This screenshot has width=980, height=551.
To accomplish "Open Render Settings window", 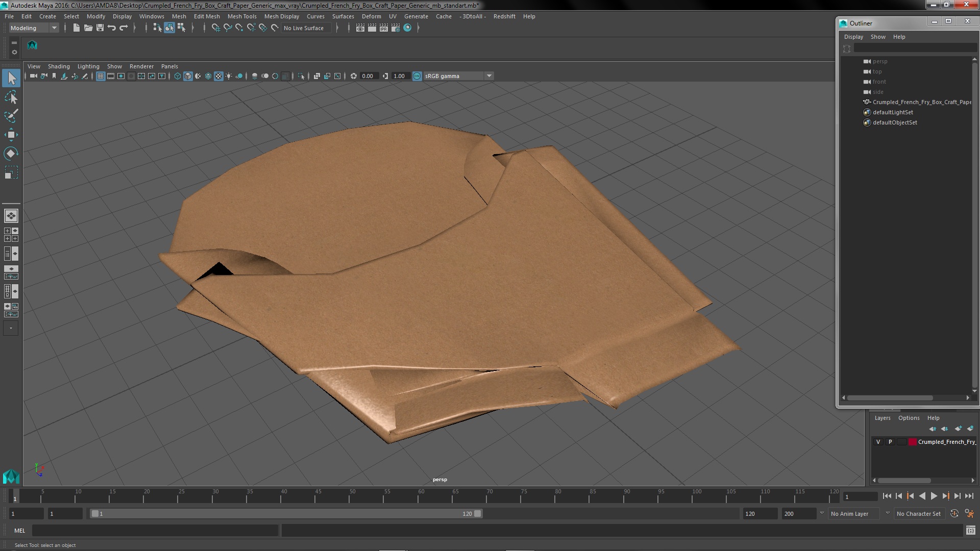I will [x=395, y=28].
